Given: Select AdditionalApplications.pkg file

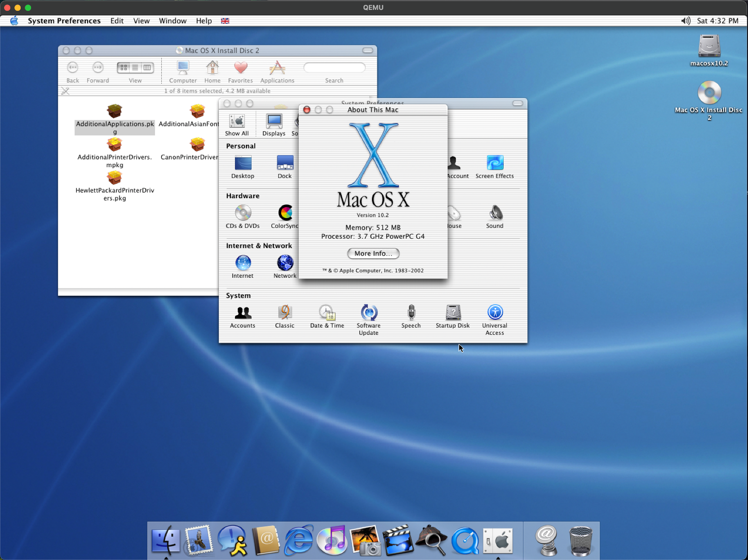Looking at the screenshot, I should pos(115,120).
